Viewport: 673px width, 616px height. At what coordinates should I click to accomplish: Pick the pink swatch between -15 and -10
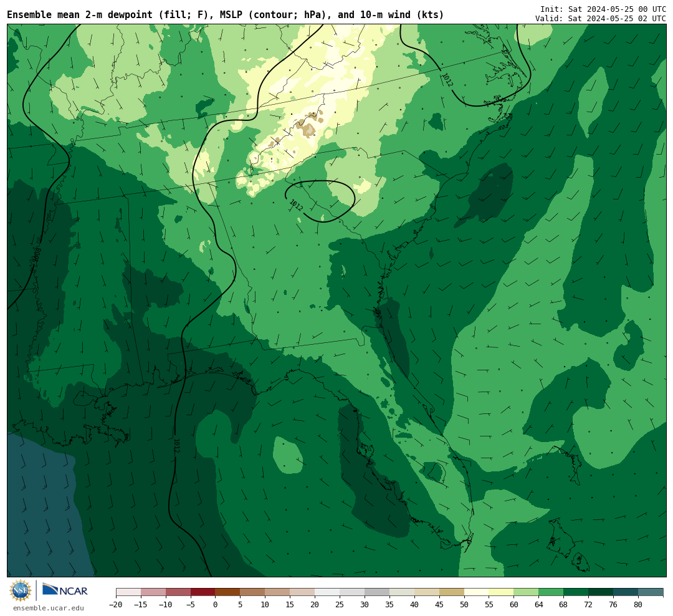[153, 592]
